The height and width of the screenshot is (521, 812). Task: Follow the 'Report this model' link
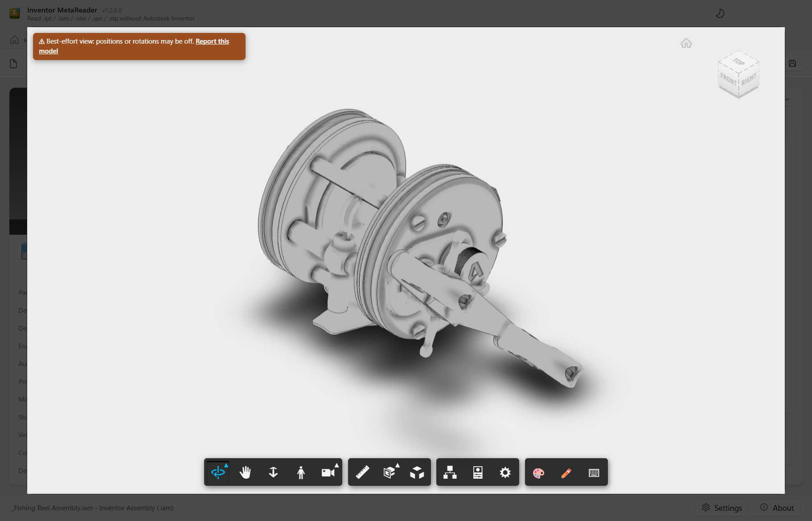click(134, 46)
